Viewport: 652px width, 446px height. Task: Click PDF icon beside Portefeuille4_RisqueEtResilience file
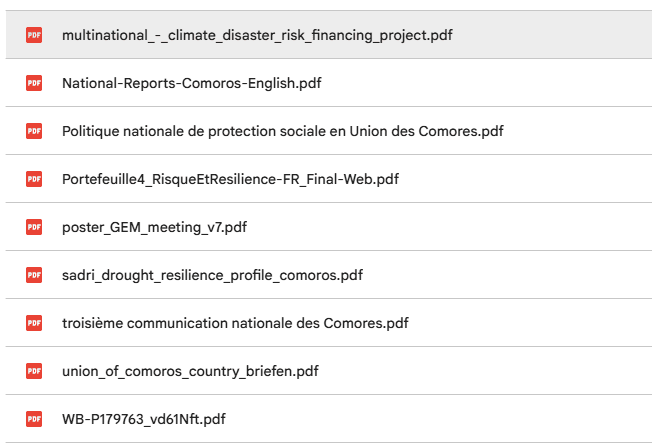click(x=34, y=179)
